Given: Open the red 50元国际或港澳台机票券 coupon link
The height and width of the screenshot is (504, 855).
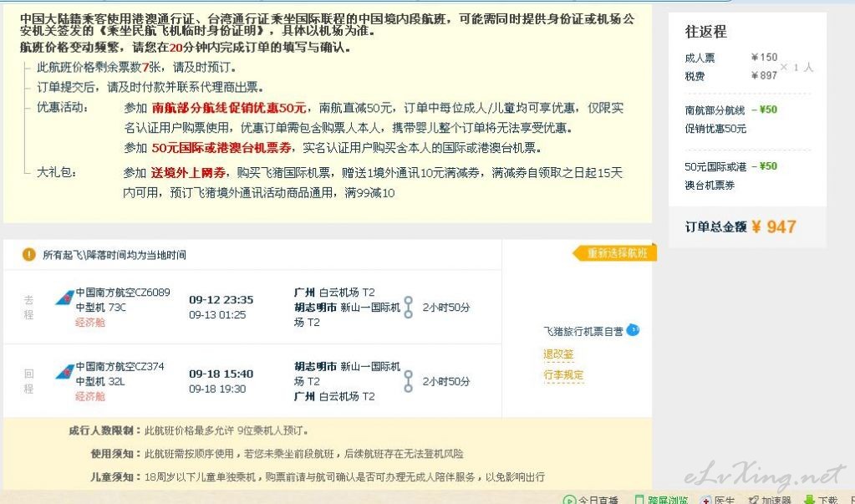Looking at the screenshot, I should [x=221, y=148].
